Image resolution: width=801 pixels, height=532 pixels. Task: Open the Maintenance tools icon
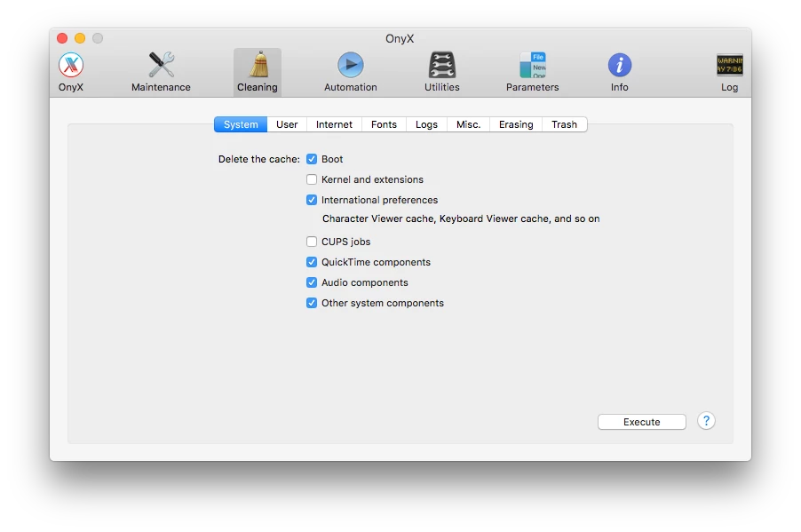pyautogui.click(x=161, y=65)
